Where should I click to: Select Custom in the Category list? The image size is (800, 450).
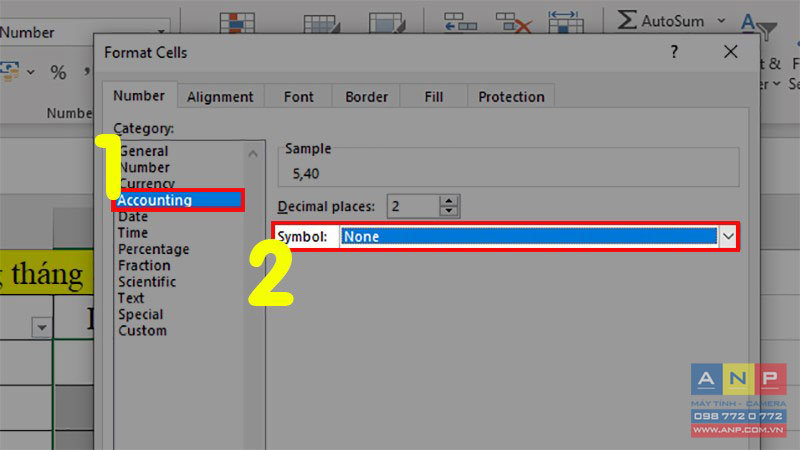[x=142, y=331]
